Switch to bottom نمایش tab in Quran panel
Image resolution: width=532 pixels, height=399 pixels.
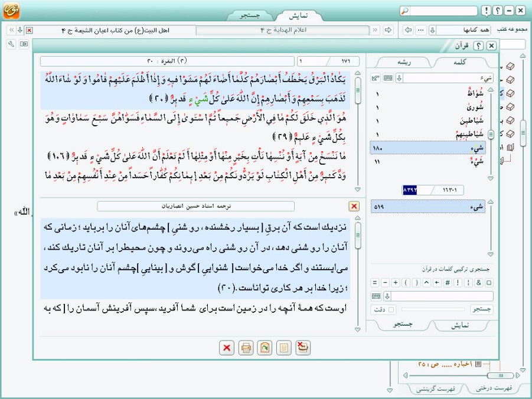[460, 325]
